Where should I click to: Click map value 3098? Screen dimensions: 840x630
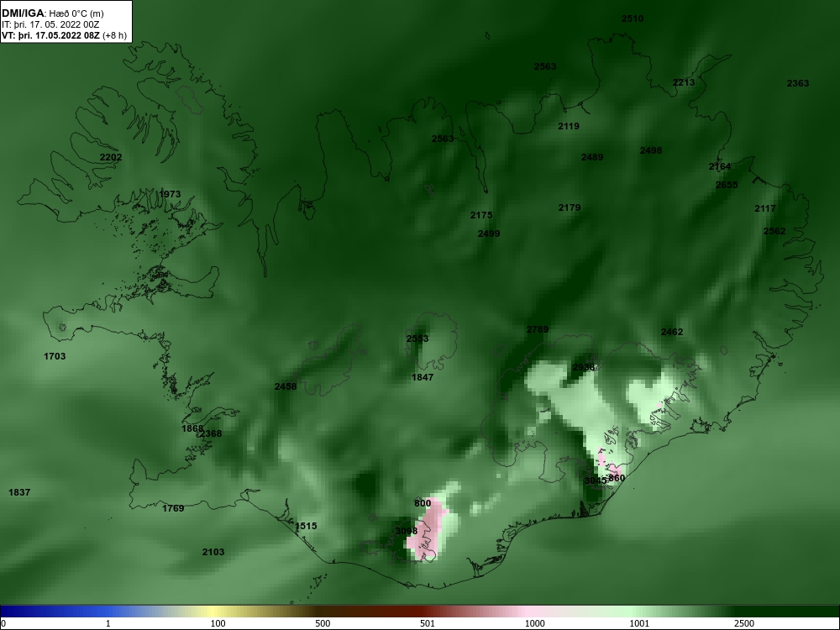click(x=406, y=531)
